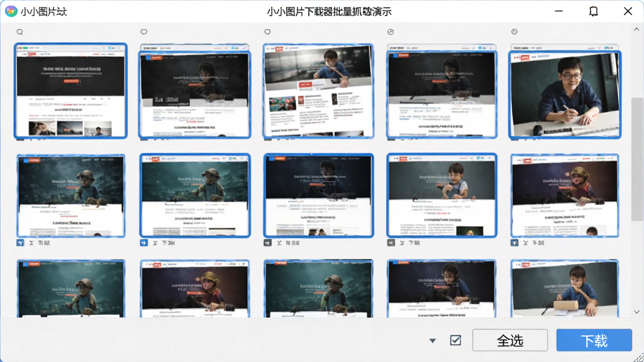Click the compass icon above the fourth column
This screenshot has height=362, width=644.
391,32
